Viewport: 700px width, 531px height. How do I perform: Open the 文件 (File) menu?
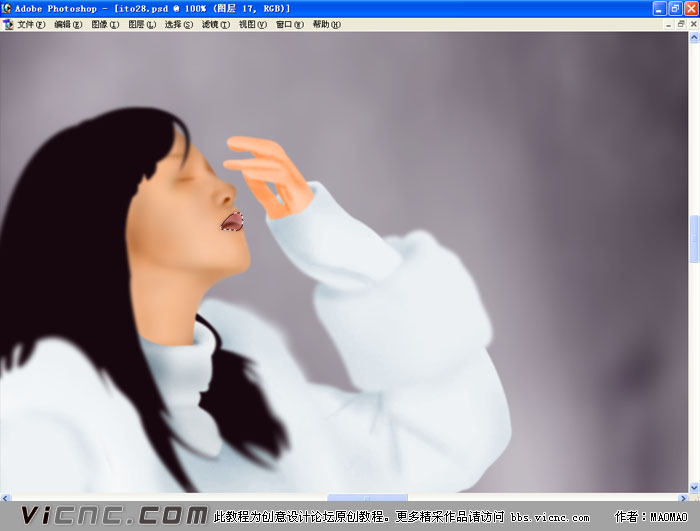[31, 25]
